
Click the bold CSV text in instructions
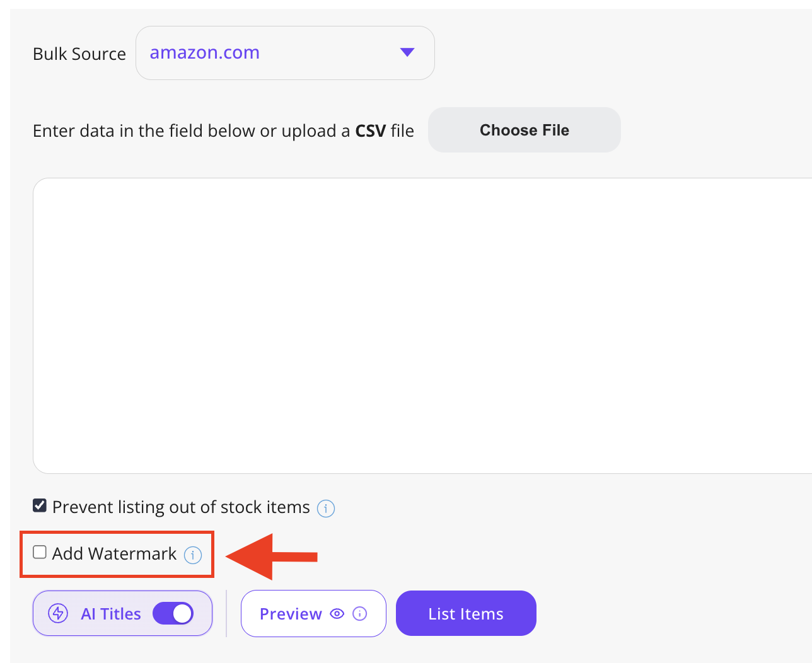point(371,131)
